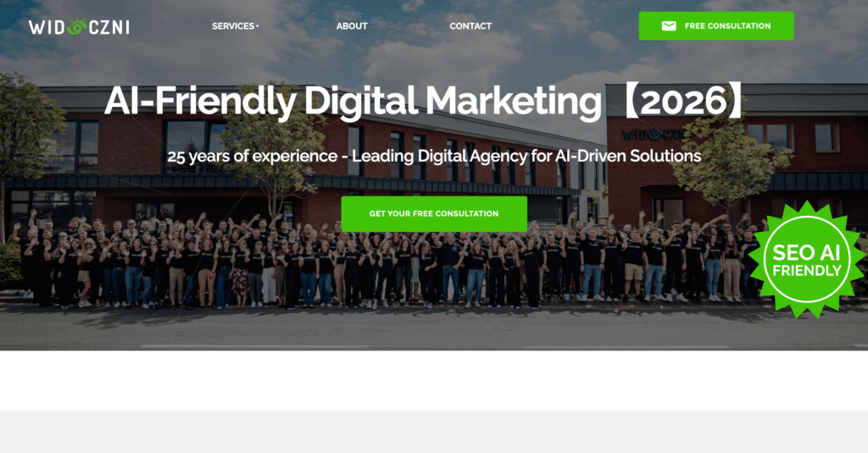Click the Get Your Free Consultation button
The image size is (868, 453).
click(x=434, y=213)
